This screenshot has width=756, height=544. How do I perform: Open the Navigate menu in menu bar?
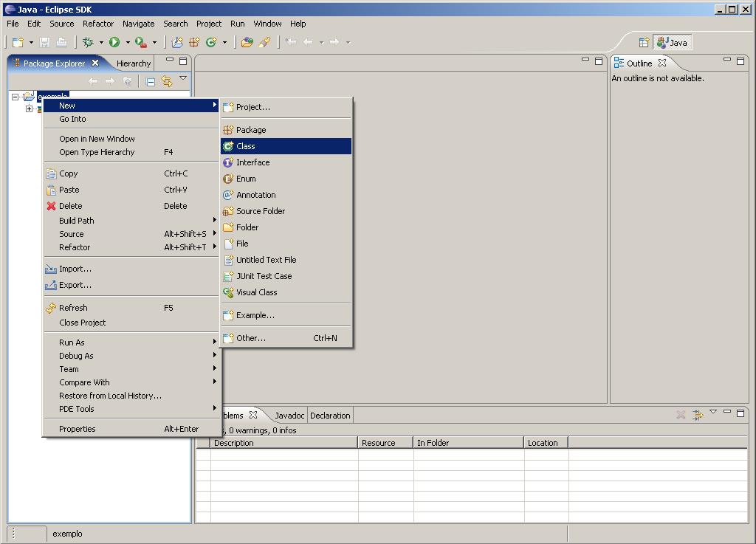tap(138, 24)
